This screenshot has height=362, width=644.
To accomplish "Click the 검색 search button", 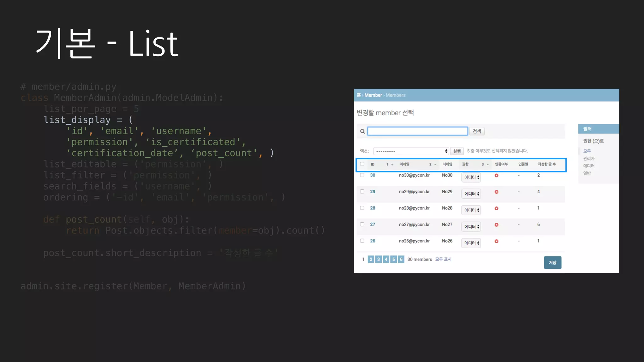I will click(477, 131).
